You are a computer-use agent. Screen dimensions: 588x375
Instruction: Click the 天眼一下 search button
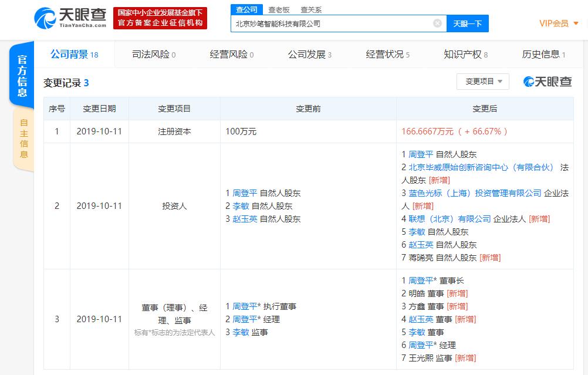[468, 23]
